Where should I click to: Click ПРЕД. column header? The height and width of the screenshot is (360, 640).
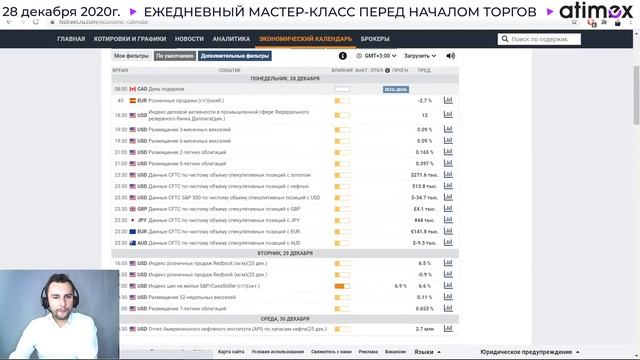point(424,70)
